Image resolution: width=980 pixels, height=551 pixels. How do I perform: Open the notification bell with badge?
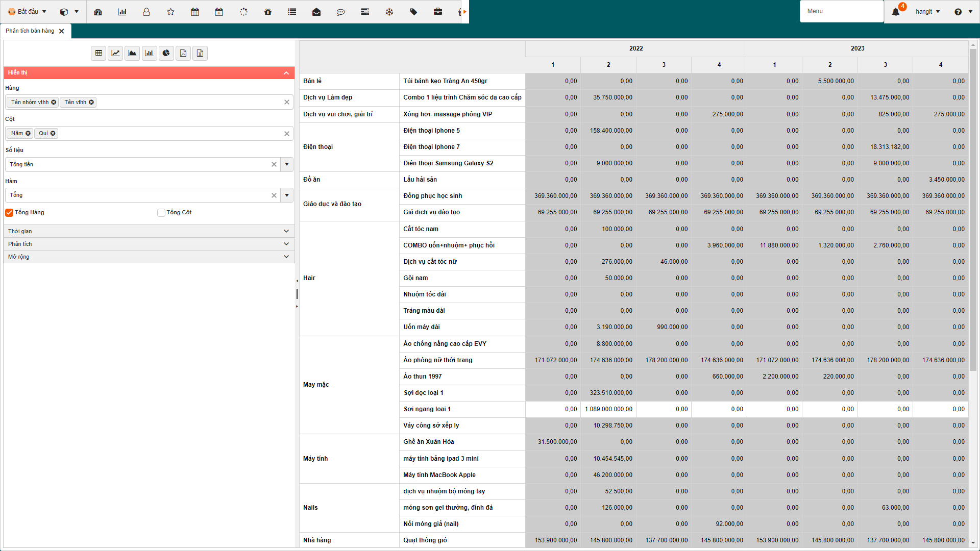(x=896, y=12)
